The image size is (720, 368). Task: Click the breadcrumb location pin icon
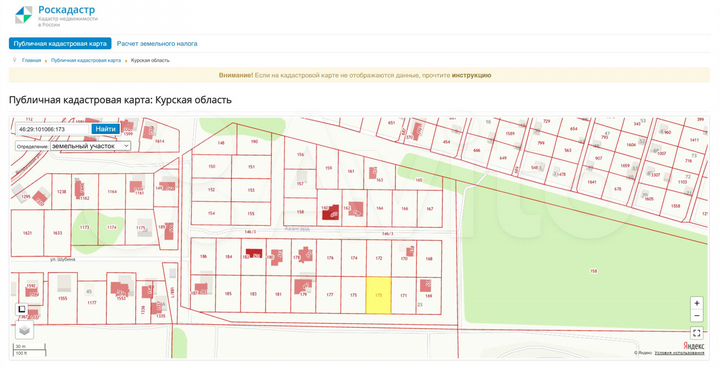(x=15, y=60)
